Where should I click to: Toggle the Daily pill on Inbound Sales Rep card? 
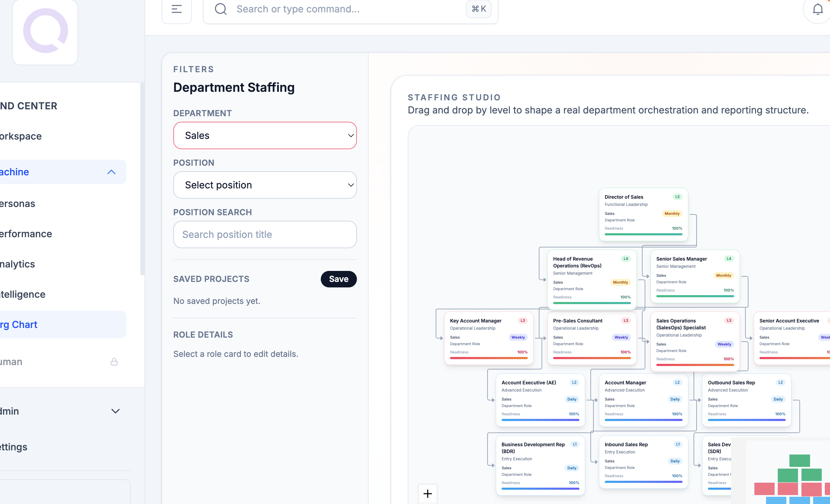[675, 461]
